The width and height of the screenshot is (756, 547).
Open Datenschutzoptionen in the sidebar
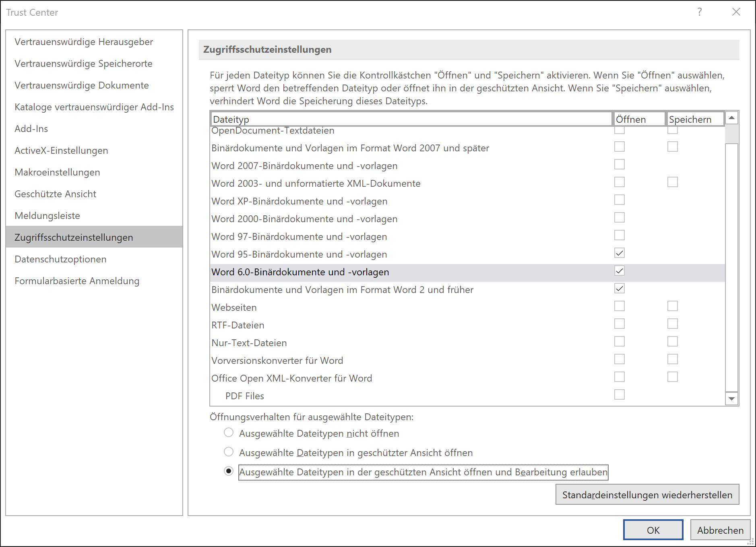pyautogui.click(x=60, y=259)
